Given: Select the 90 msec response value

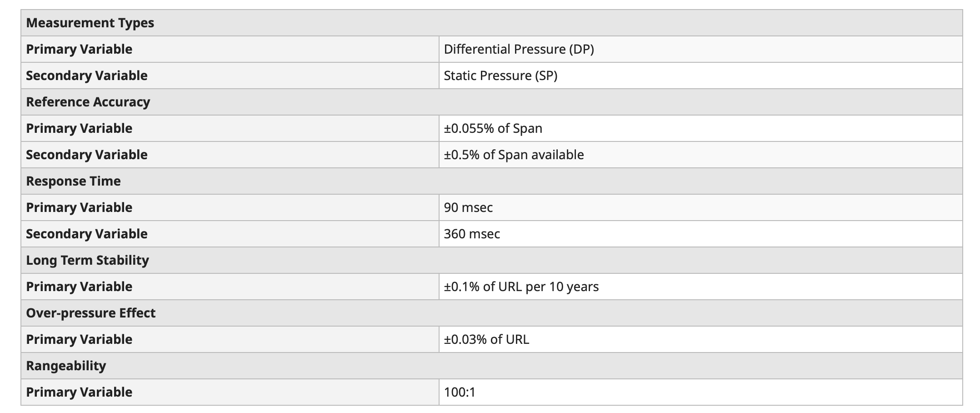Looking at the screenshot, I should [x=468, y=207].
